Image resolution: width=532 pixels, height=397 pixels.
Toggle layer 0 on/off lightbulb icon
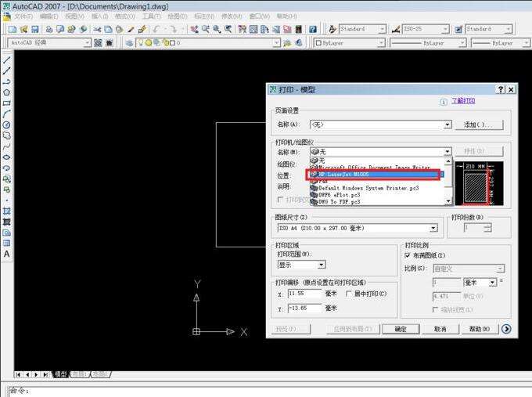click(x=141, y=43)
